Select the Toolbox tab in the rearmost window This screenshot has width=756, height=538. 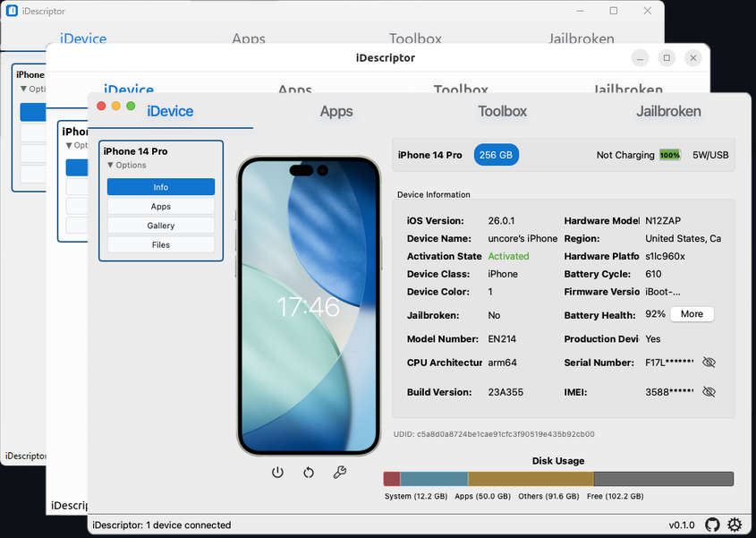pyautogui.click(x=415, y=38)
